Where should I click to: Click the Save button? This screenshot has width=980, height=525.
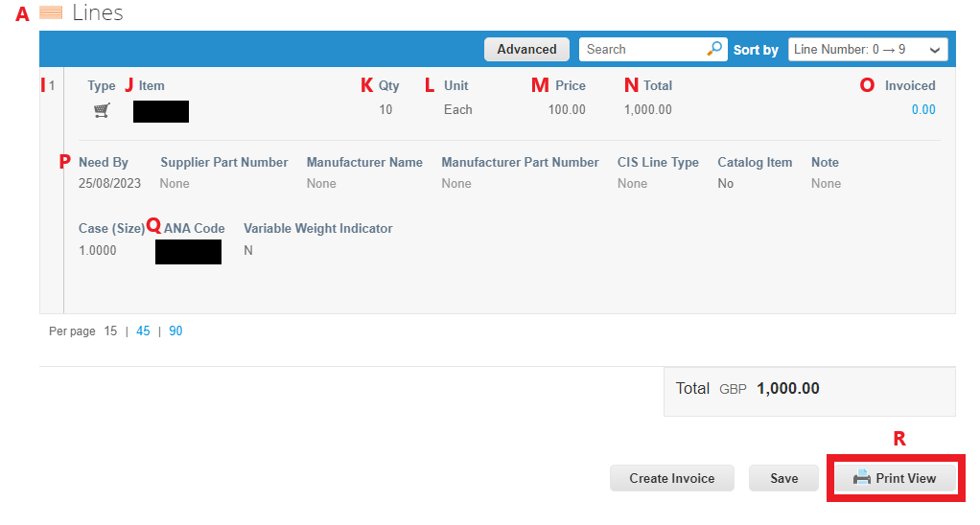[x=783, y=478]
